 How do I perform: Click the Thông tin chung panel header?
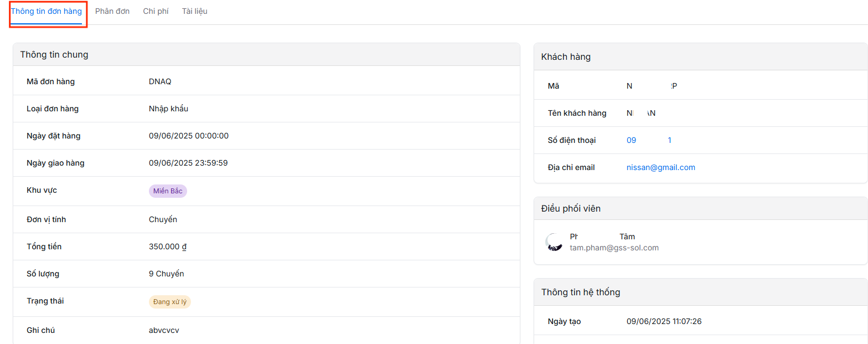coord(54,55)
